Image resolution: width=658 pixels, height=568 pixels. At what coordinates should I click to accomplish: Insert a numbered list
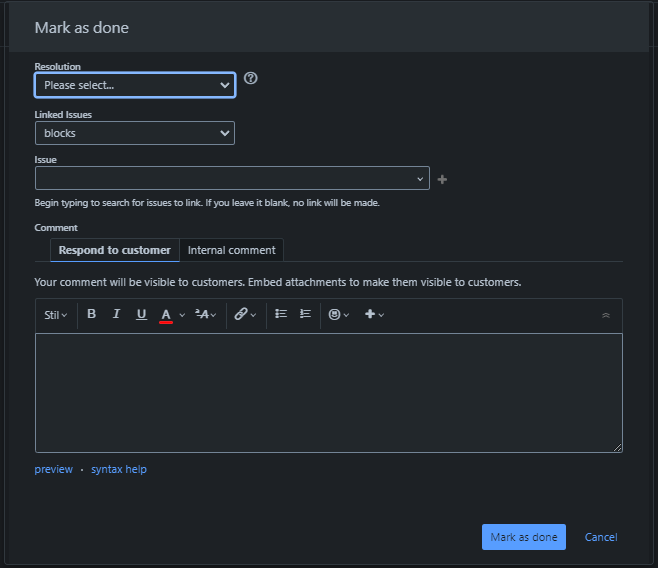[305, 314]
